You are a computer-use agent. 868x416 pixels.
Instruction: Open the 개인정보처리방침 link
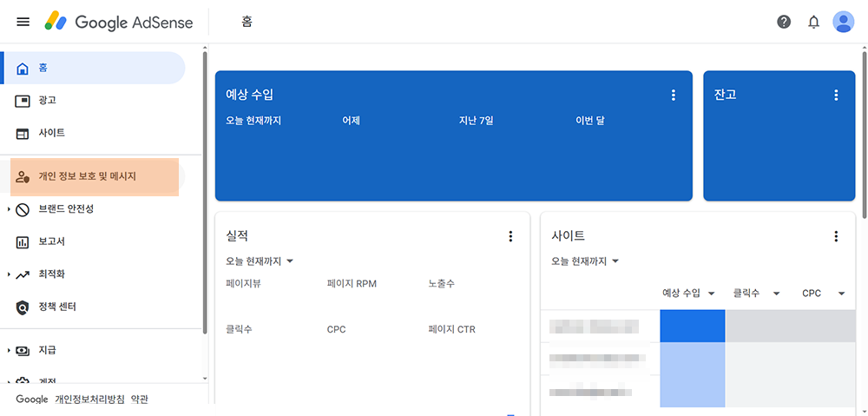point(90,399)
